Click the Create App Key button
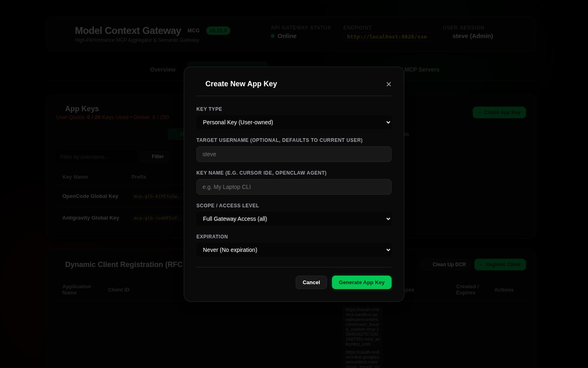This screenshot has height=368, width=588. (499, 112)
